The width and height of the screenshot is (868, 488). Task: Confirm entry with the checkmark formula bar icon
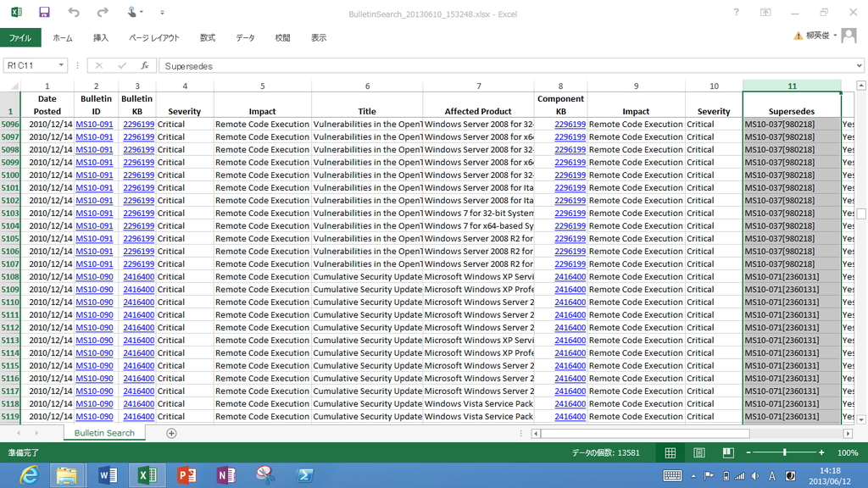coord(121,65)
